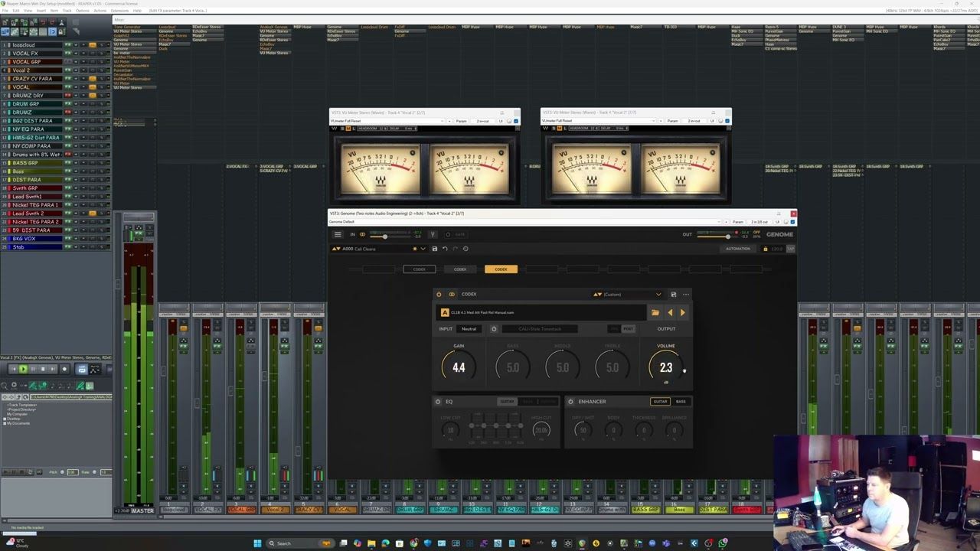Open the Extensions menu in Reaper
The width and height of the screenshot is (980, 551).
(120, 11)
